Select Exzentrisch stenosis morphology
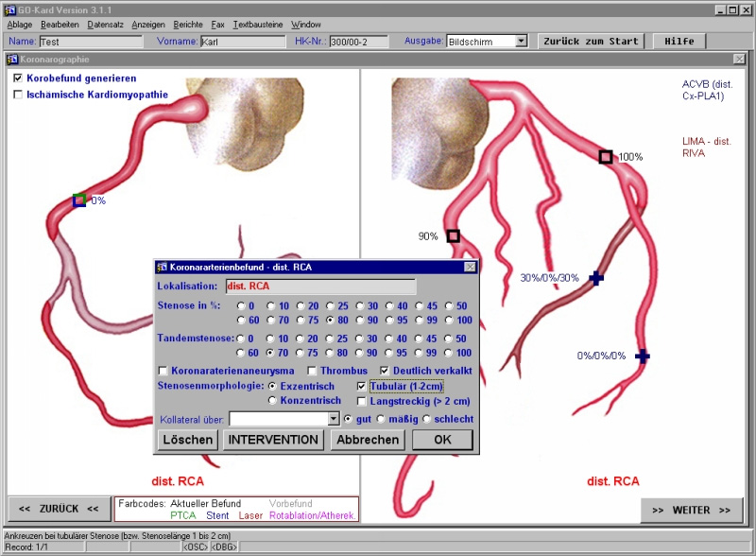The height and width of the screenshot is (556, 756). [272, 386]
